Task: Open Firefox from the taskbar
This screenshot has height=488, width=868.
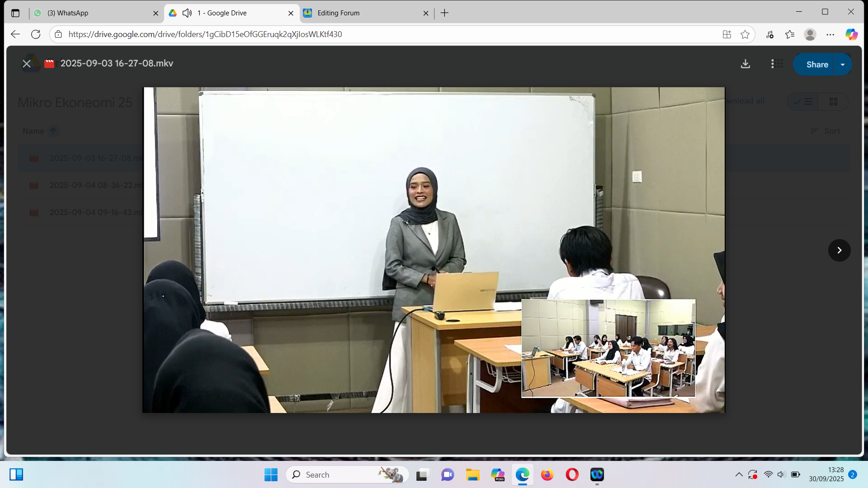Action: [x=547, y=474]
